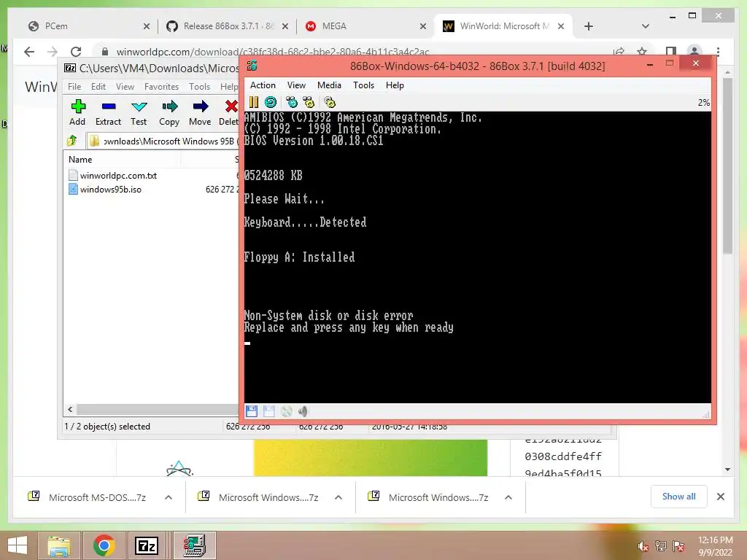747x560 pixels.
Task: Open File Explorer from the taskbar
Action: (59, 545)
